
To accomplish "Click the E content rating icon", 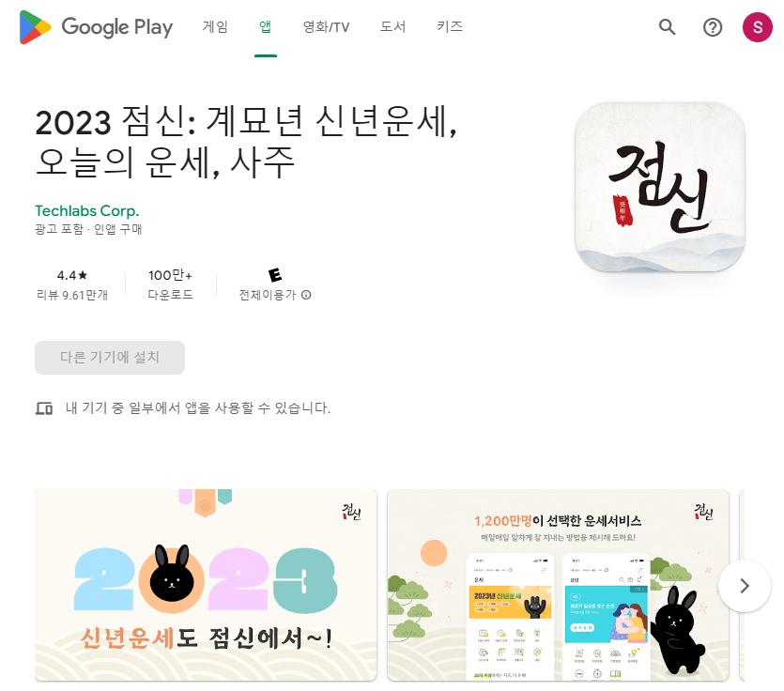I will coord(275,274).
